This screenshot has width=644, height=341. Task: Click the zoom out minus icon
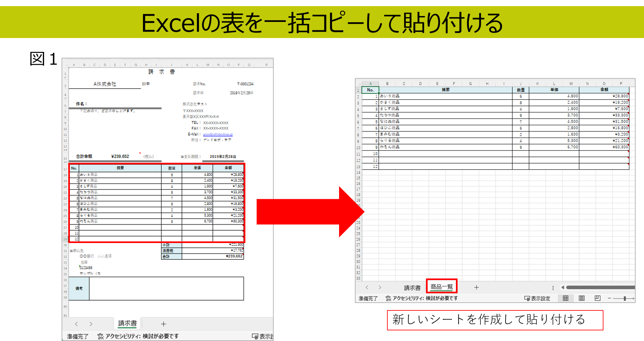609,298
